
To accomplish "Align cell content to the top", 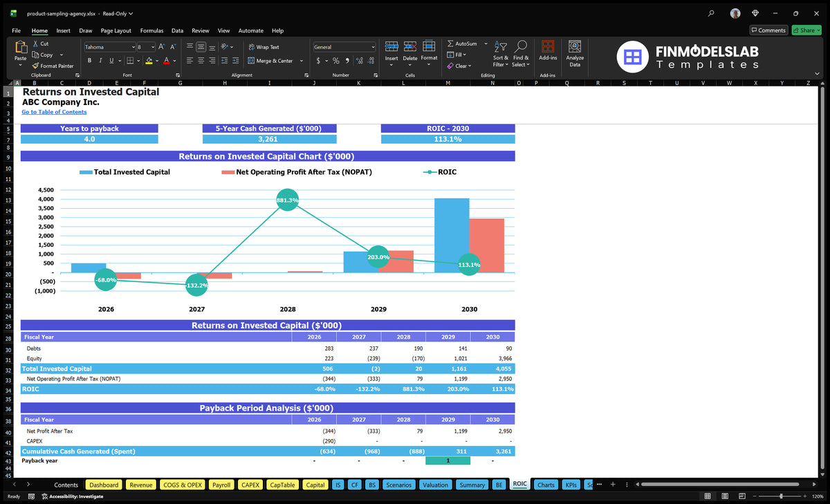I will (190, 46).
